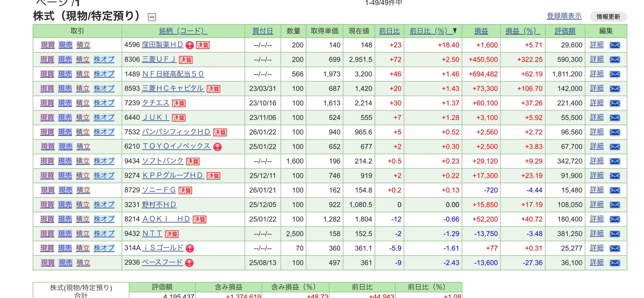The width and height of the screenshot is (644, 298).
Task: Click the red alert icon beside 窪田製薬HD
Action: click(190, 45)
